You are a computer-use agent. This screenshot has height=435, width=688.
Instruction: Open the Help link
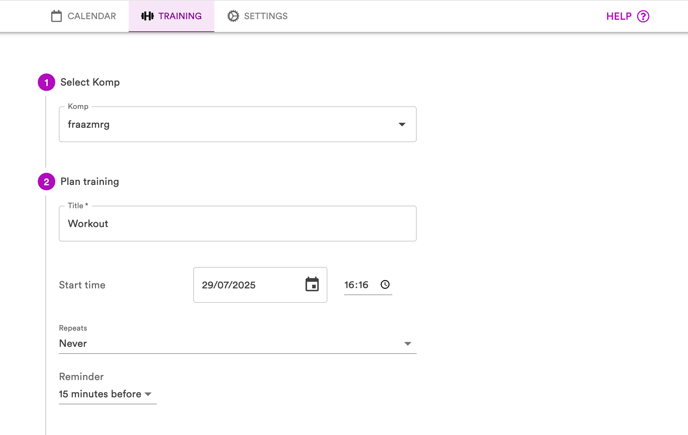pos(627,16)
